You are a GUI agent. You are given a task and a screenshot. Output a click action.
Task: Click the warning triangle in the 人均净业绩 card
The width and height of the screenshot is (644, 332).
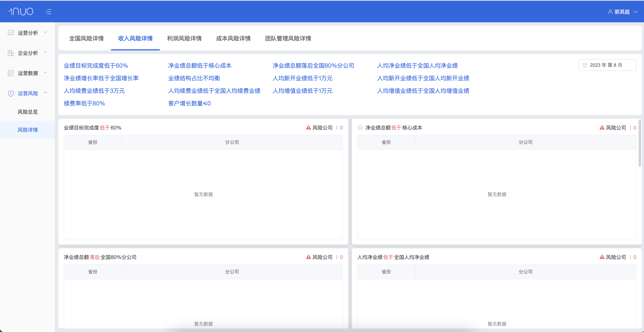pos(602,257)
